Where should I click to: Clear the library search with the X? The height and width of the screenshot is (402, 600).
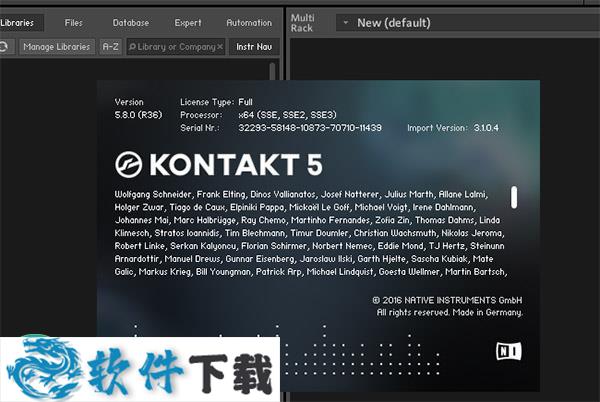(220, 47)
